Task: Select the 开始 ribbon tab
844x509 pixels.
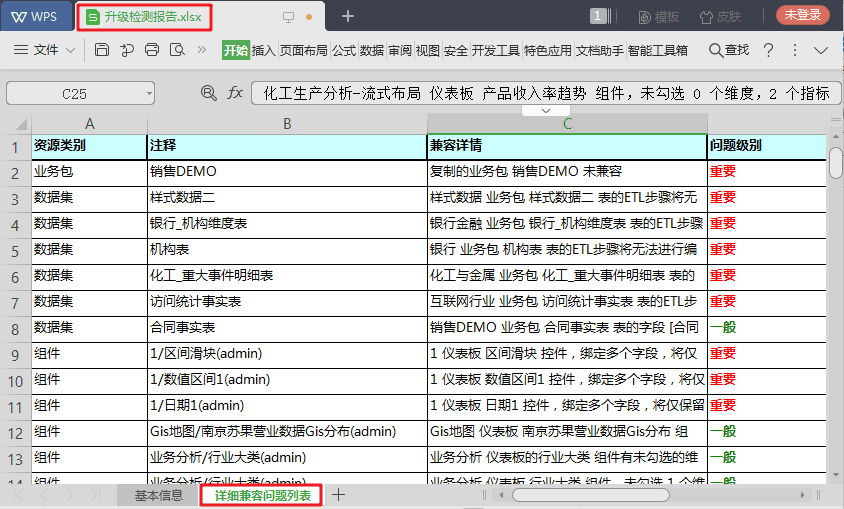Action: tap(236, 51)
